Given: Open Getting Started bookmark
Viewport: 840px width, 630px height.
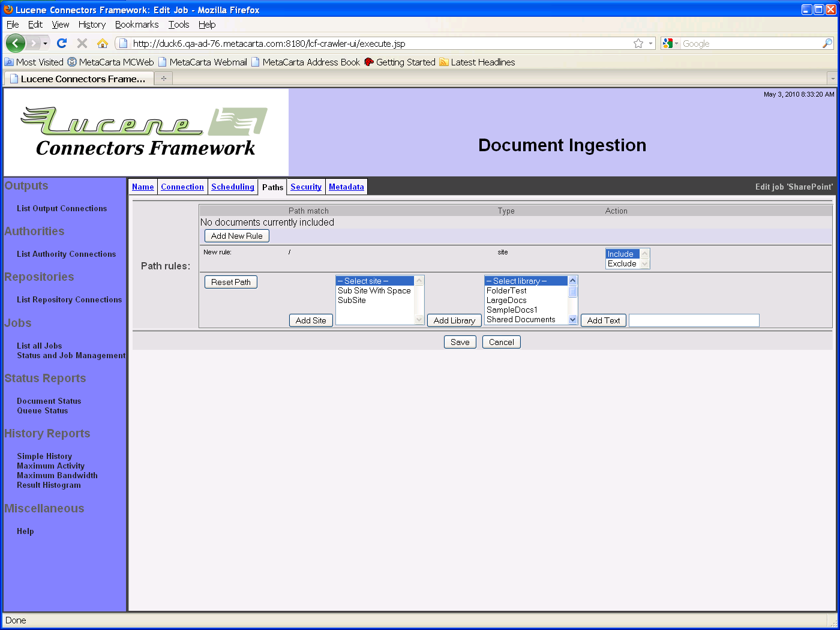Looking at the screenshot, I should point(400,62).
